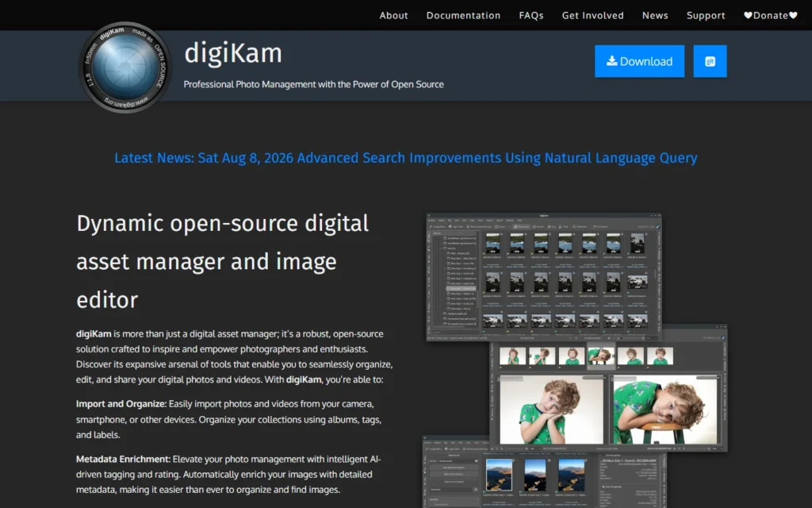Image resolution: width=812 pixels, height=508 pixels.
Task: Click the download arrow icon in Download button
Action: (x=611, y=60)
